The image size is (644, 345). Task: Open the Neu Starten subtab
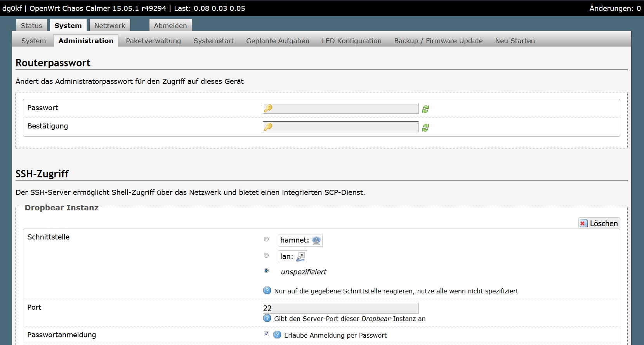pos(515,41)
